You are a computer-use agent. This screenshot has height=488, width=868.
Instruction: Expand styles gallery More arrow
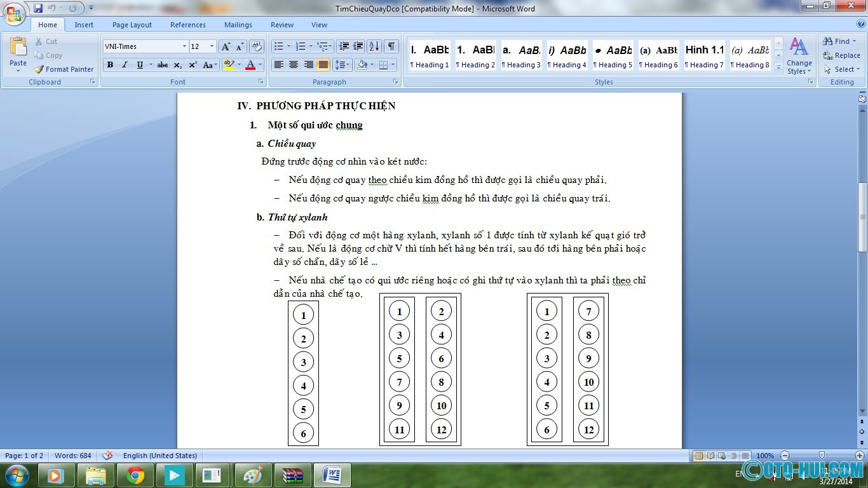click(778, 67)
